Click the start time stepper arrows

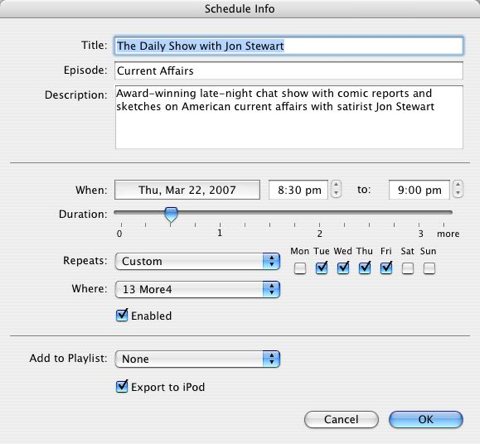336,189
